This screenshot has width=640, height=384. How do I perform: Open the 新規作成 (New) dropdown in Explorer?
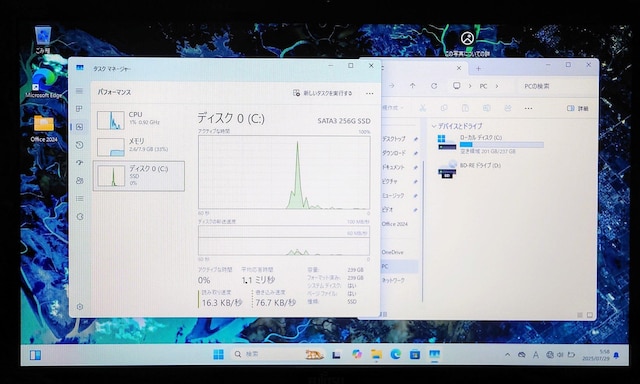click(393, 108)
